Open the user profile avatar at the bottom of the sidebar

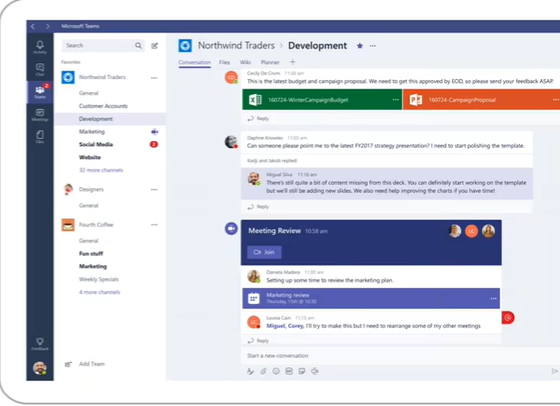pyautogui.click(x=40, y=368)
